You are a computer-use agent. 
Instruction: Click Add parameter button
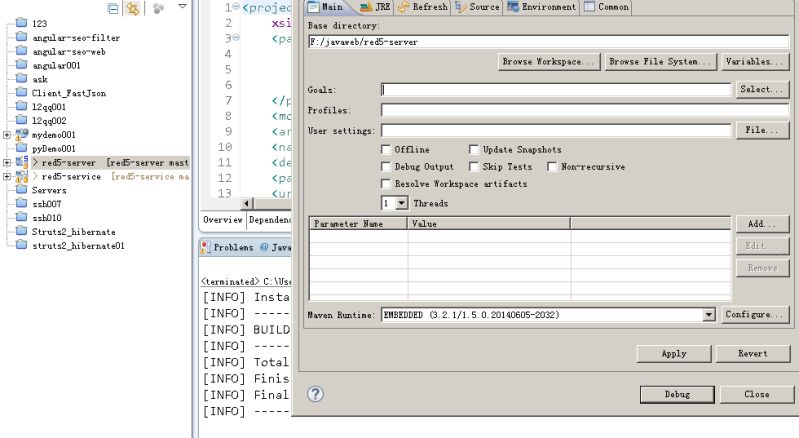(x=762, y=224)
